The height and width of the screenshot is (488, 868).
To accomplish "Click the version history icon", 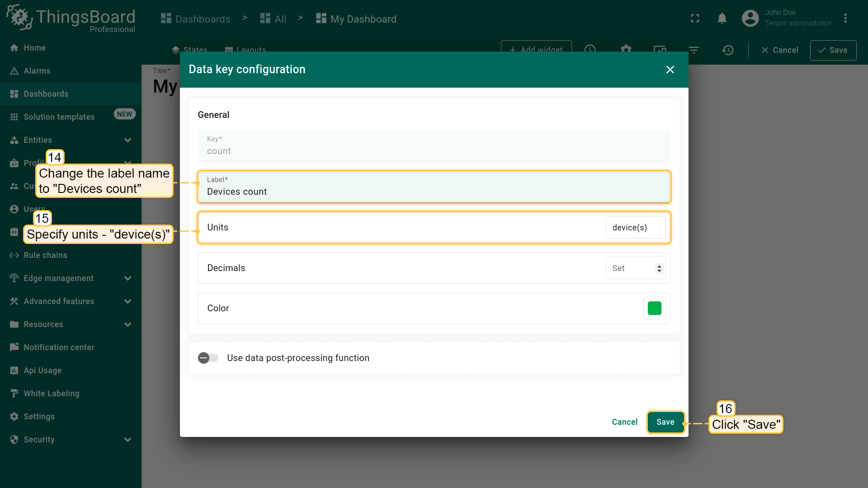I will click(728, 50).
